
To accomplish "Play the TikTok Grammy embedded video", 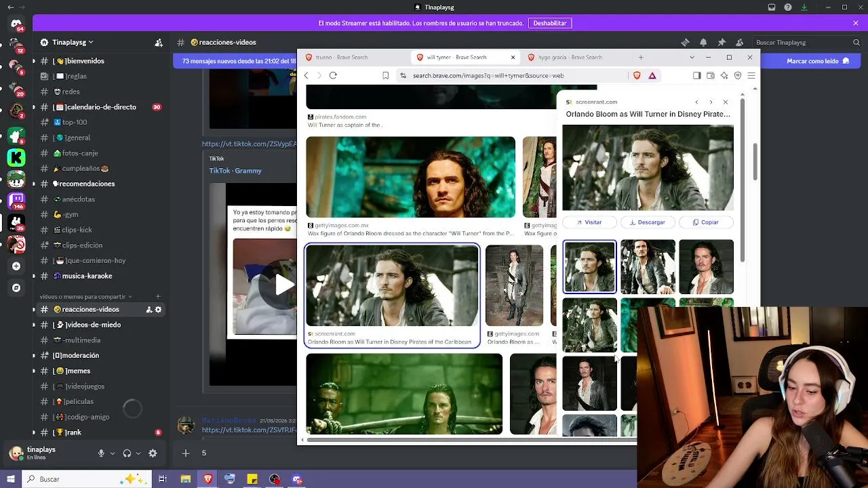I will coord(283,285).
